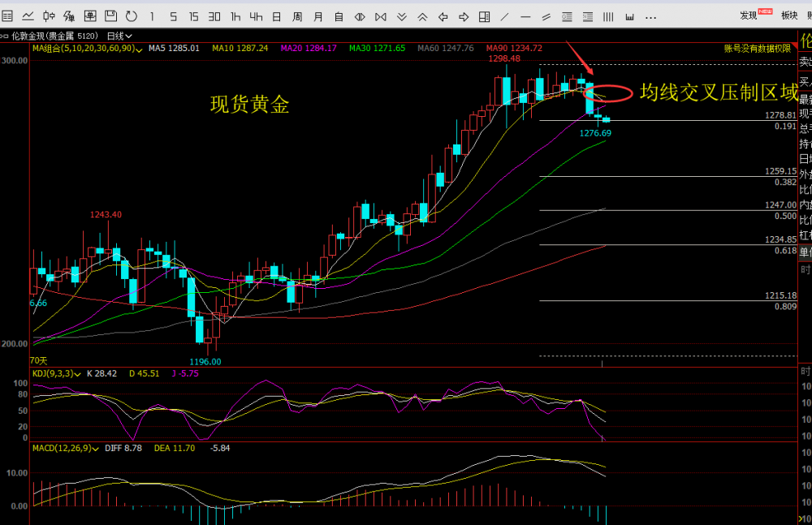Switch to the 1-minute period

pyautogui.click(x=153, y=17)
